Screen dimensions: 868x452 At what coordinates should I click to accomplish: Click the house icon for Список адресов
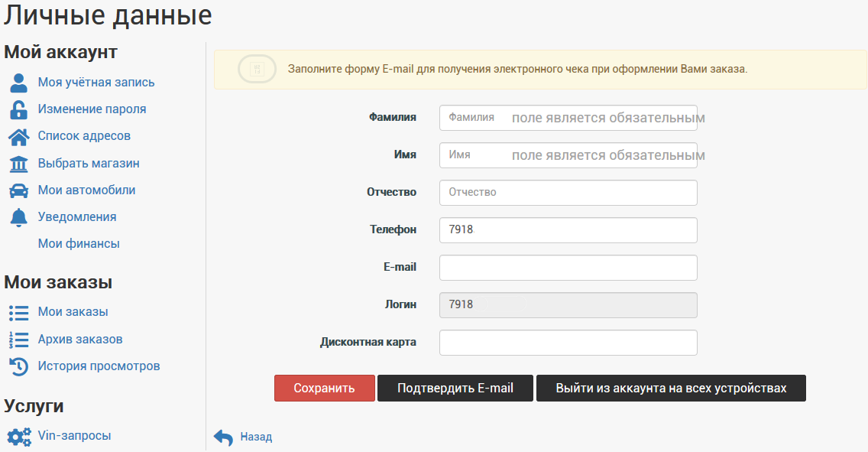[x=18, y=136]
